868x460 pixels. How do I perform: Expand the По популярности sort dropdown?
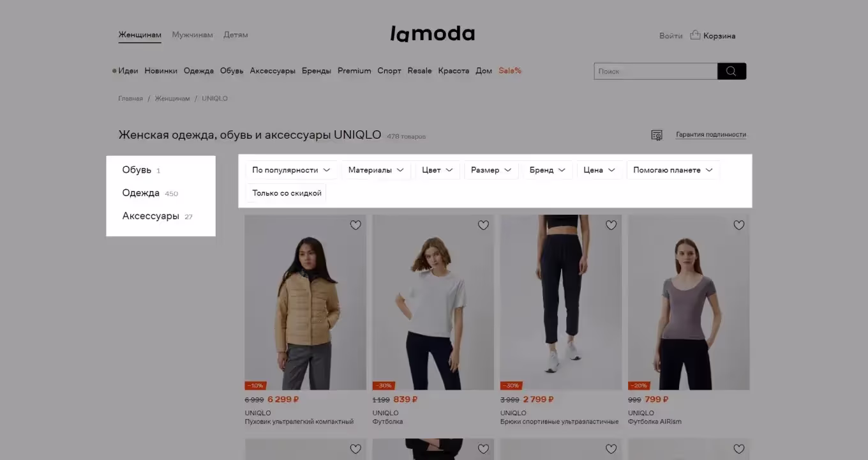pos(291,170)
